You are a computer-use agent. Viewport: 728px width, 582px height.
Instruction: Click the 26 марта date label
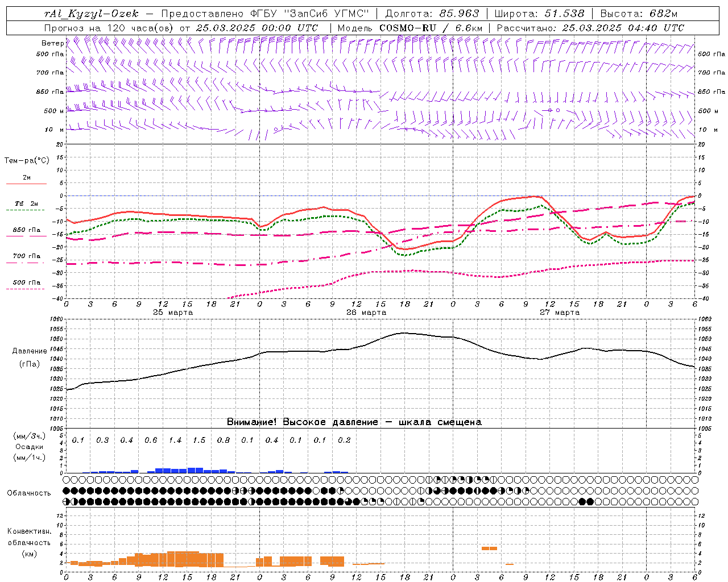tap(366, 313)
